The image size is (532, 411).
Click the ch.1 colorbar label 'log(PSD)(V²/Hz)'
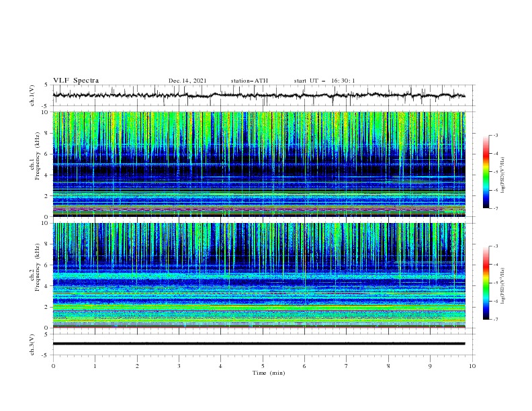[503, 175]
